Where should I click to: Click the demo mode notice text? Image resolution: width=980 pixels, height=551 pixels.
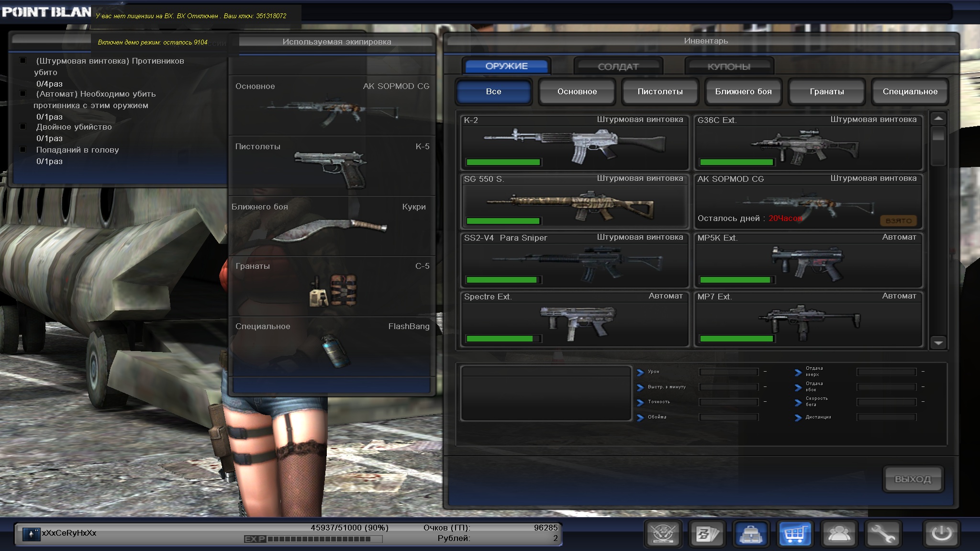click(x=153, y=42)
